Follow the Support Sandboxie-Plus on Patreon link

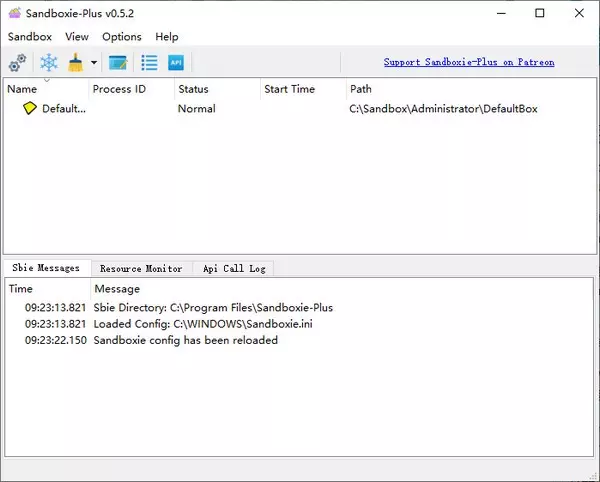click(468, 62)
